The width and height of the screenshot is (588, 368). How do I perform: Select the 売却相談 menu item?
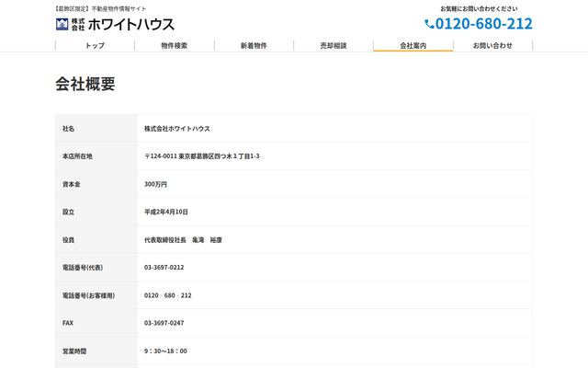point(334,45)
